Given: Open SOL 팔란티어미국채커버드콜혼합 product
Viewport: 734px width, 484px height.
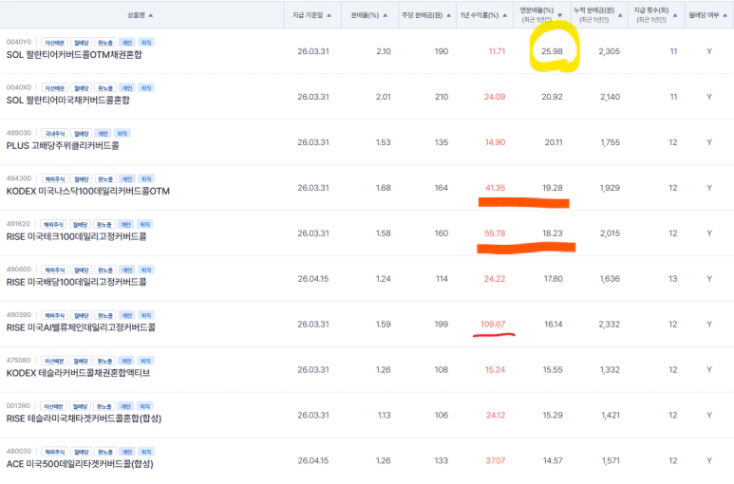Looking at the screenshot, I should coord(68,100).
